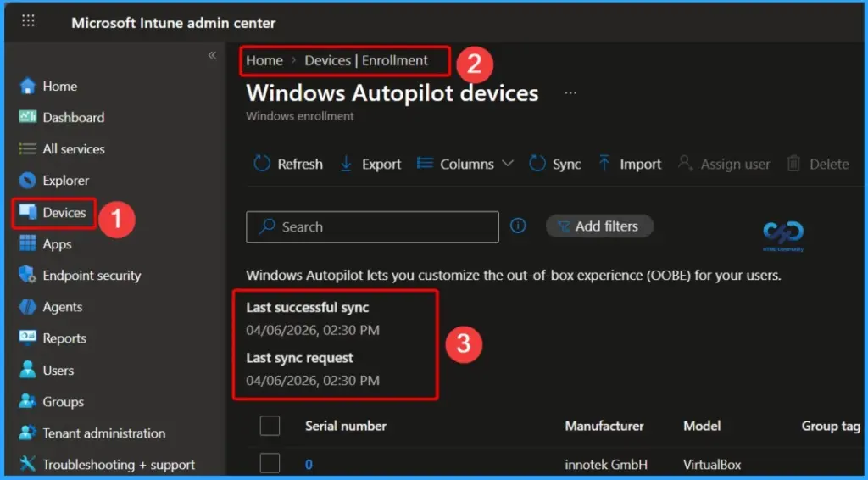Open Apps from the sidebar
This screenshot has height=480, width=868.
tap(57, 244)
